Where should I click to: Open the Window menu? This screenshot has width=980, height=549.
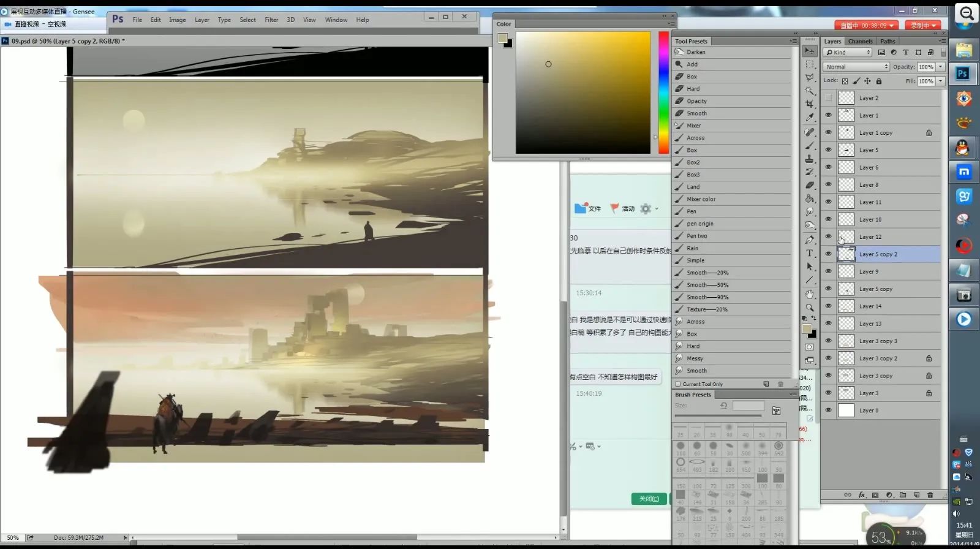coord(336,20)
